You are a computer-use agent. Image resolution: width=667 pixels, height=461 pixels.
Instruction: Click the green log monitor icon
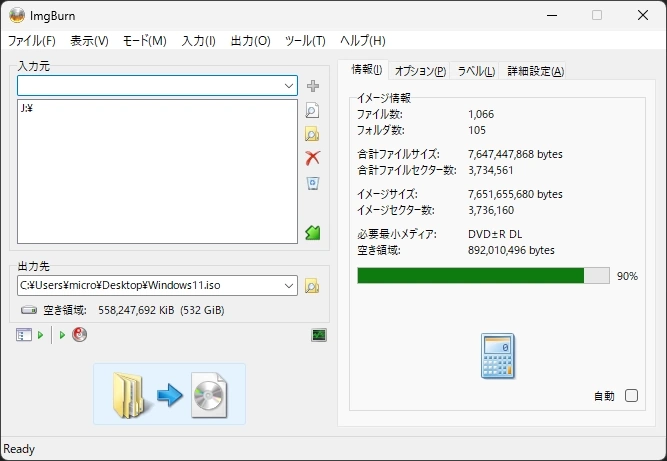pyautogui.click(x=319, y=335)
